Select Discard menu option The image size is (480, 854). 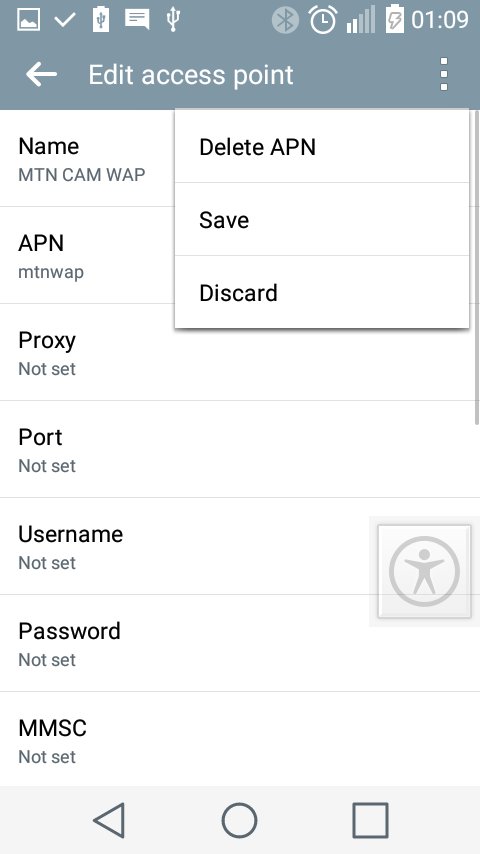click(x=321, y=292)
